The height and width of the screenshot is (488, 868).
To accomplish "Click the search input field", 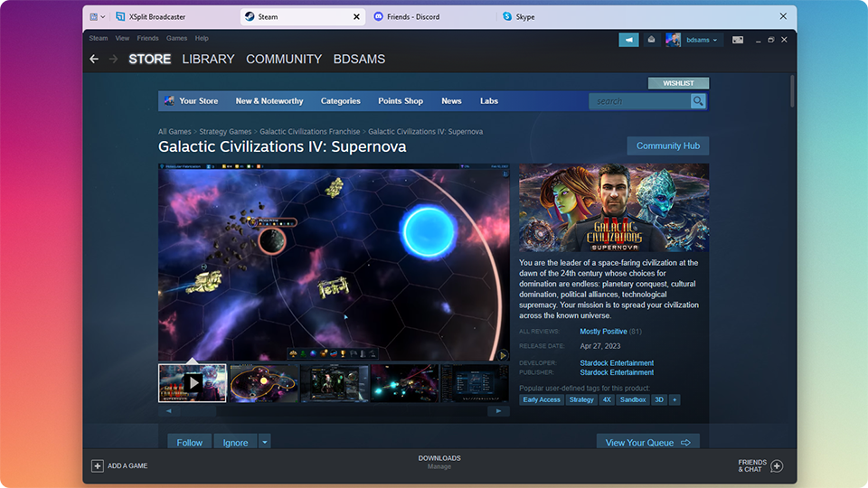I will (x=639, y=101).
